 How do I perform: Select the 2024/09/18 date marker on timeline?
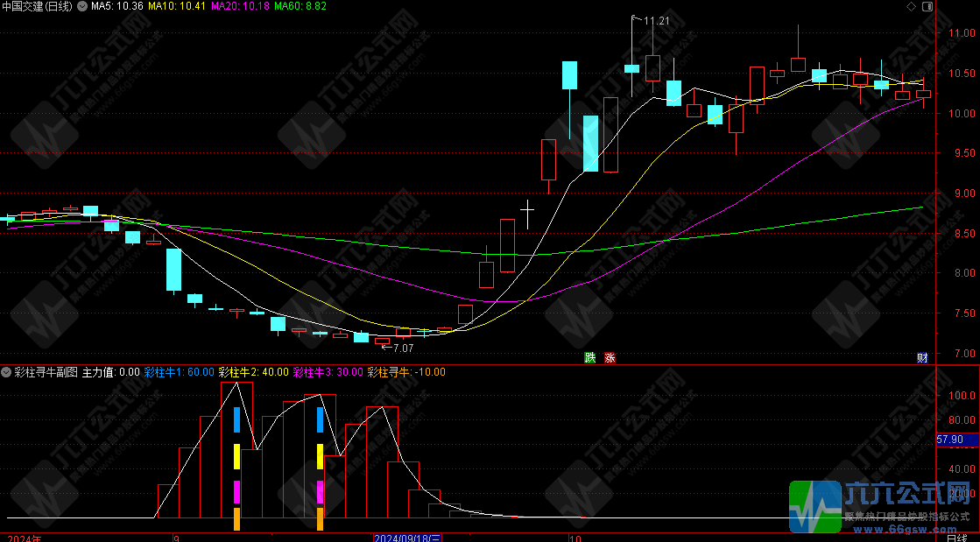coord(407,537)
